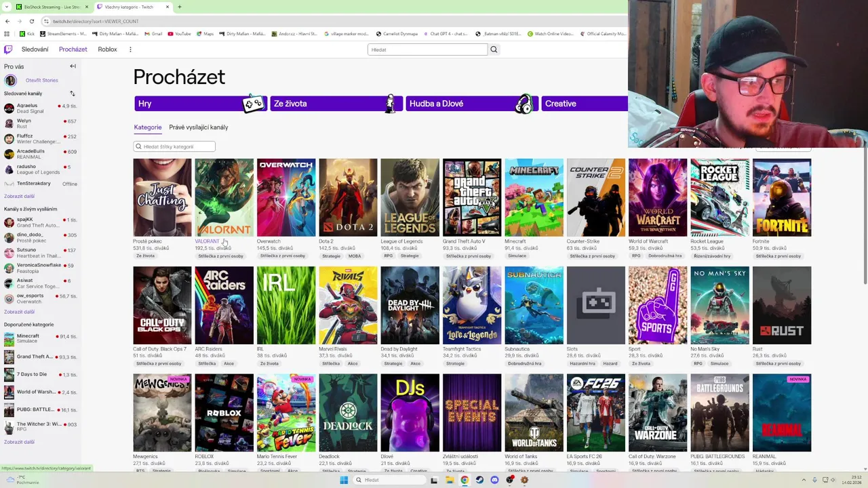Switch to Právě vysílající kanály tab
The width and height of the screenshot is (868, 488).
pos(199,127)
